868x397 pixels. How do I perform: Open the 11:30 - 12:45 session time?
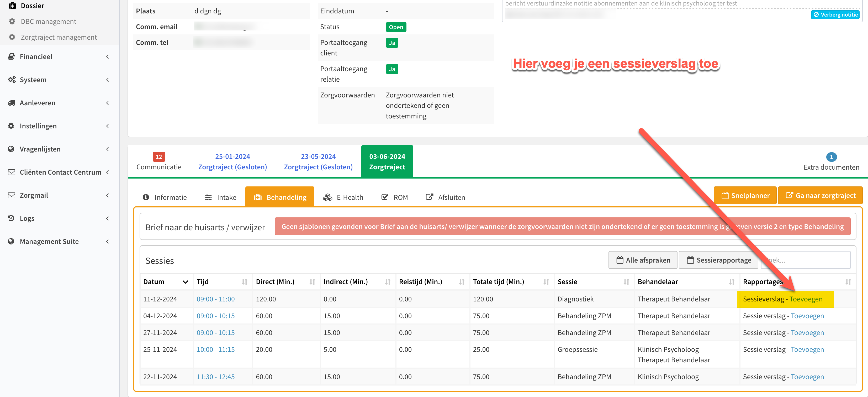[216, 377]
